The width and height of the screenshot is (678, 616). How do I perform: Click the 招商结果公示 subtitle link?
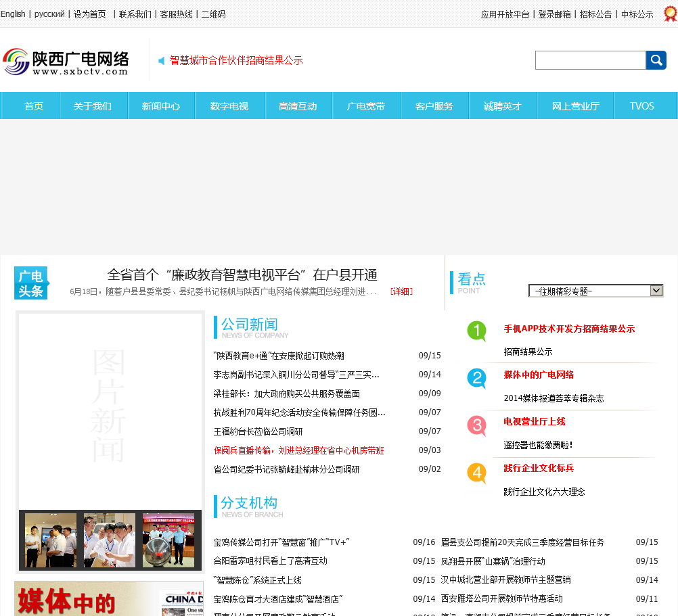[528, 352]
